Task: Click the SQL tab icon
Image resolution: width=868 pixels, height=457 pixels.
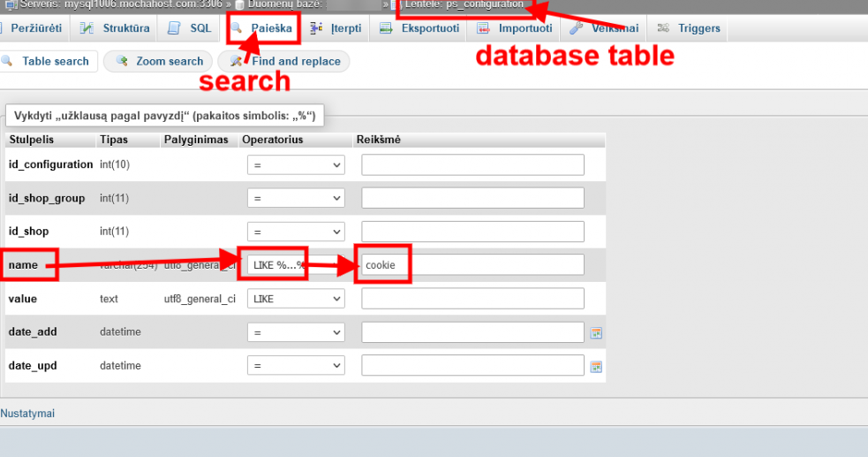Action: click(x=174, y=28)
